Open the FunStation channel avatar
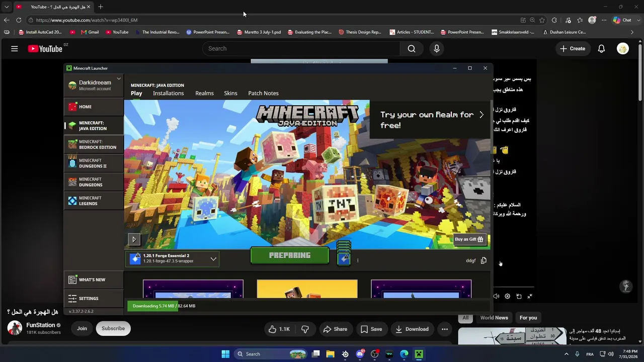The height and width of the screenshot is (362, 644). pyautogui.click(x=15, y=328)
